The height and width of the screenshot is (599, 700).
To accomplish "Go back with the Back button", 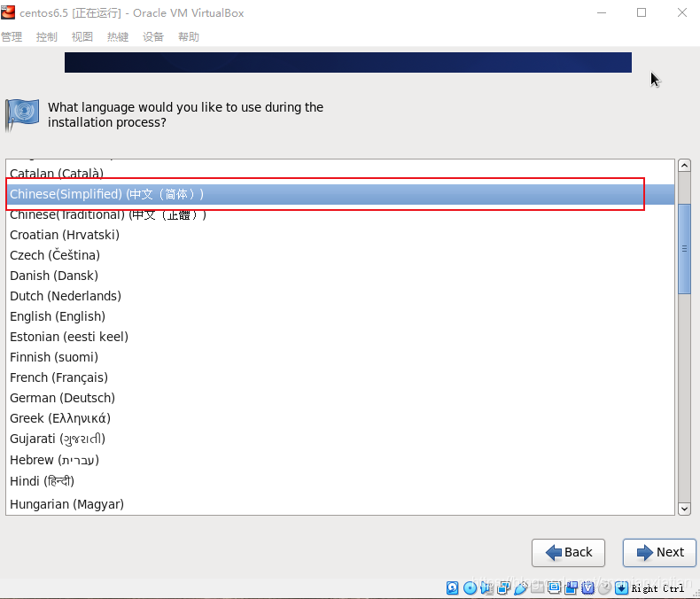I will [x=568, y=553].
